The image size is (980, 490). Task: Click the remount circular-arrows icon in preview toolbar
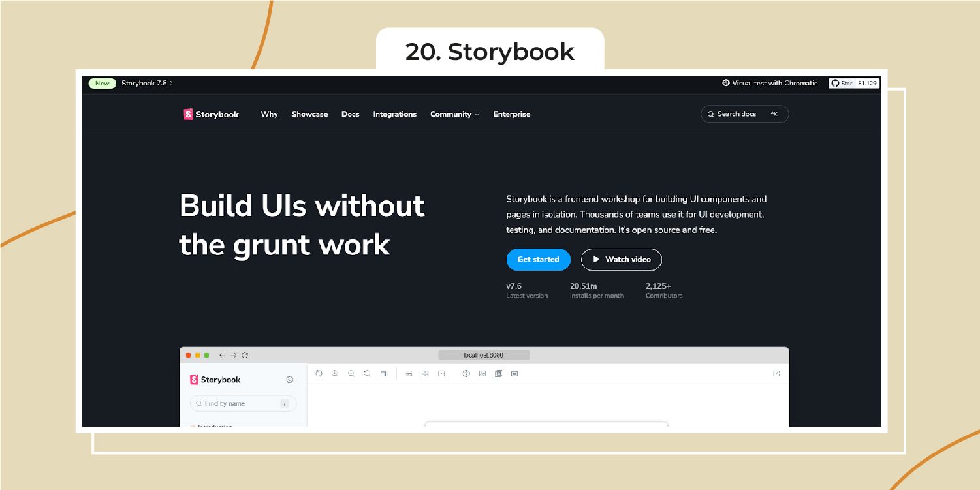319,374
